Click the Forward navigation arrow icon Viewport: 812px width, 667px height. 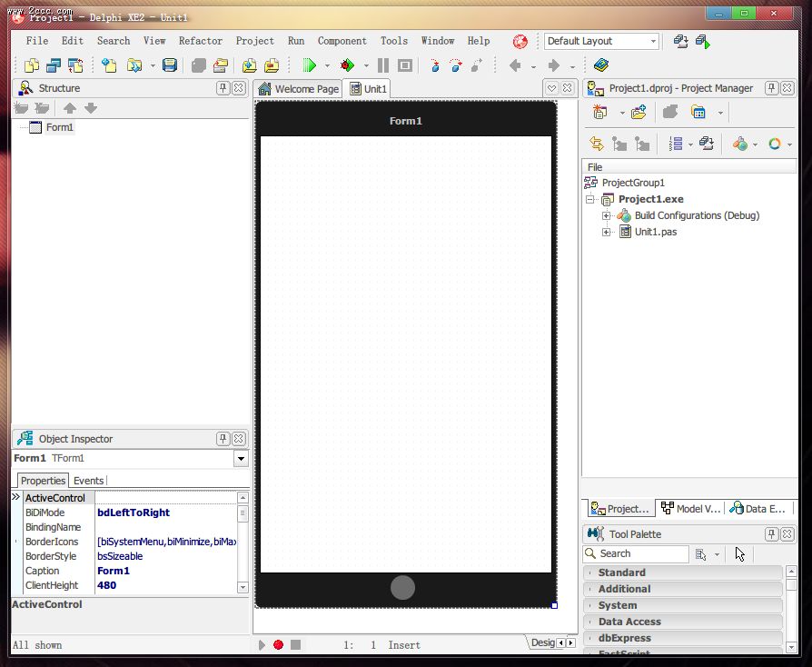point(553,65)
